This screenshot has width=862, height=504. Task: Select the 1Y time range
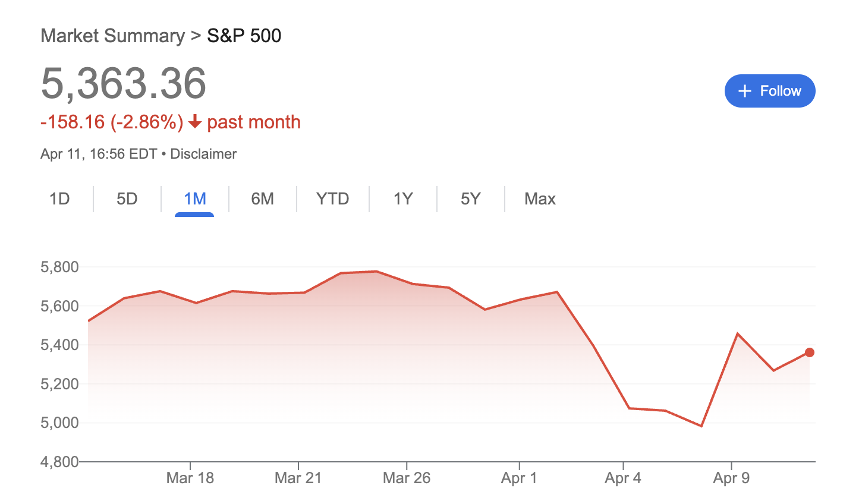click(x=402, y=199)
